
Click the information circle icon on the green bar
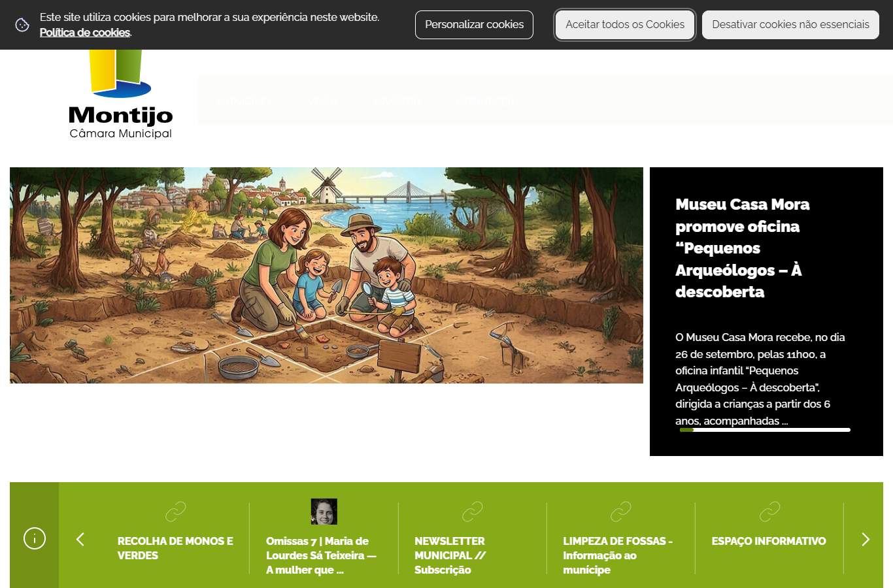[x=35, y=538]
